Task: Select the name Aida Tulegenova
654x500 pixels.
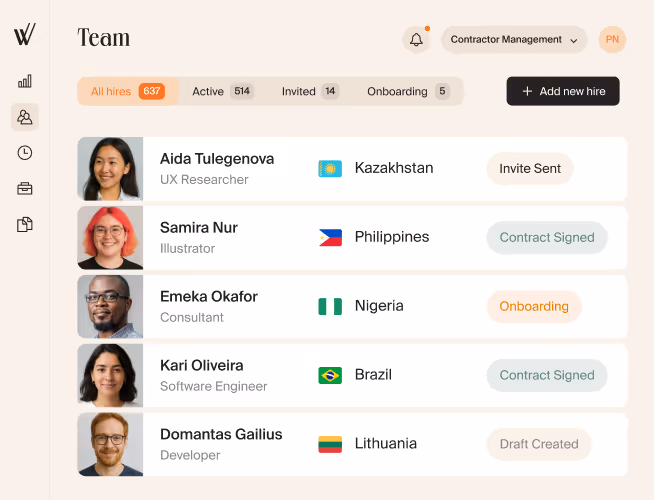Action: 217,159
